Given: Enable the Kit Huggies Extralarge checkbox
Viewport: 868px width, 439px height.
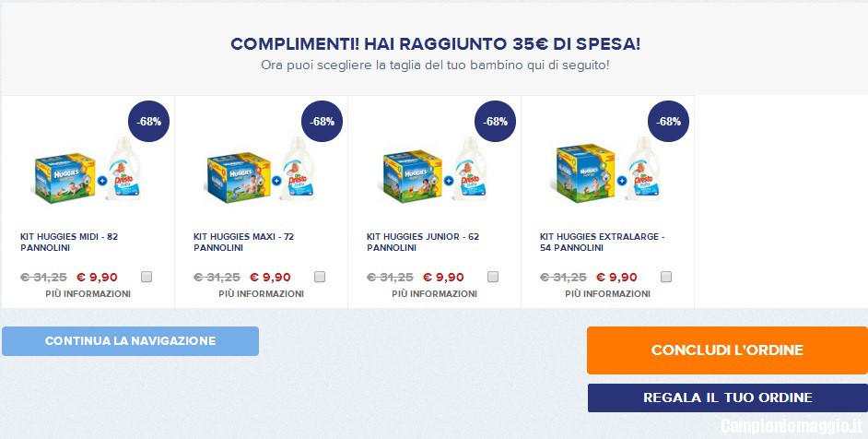Looking at the screenshot, I should (x=666, y=277).
